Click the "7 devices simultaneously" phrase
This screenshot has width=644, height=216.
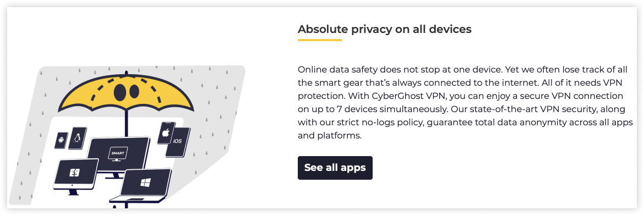pyautogui.click(x=376, y=109)
